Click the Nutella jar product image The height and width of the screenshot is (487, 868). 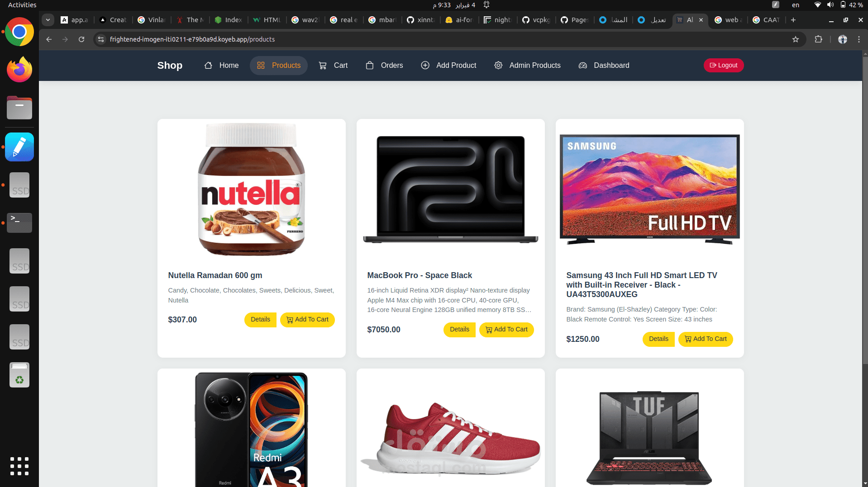pos(251,189)
